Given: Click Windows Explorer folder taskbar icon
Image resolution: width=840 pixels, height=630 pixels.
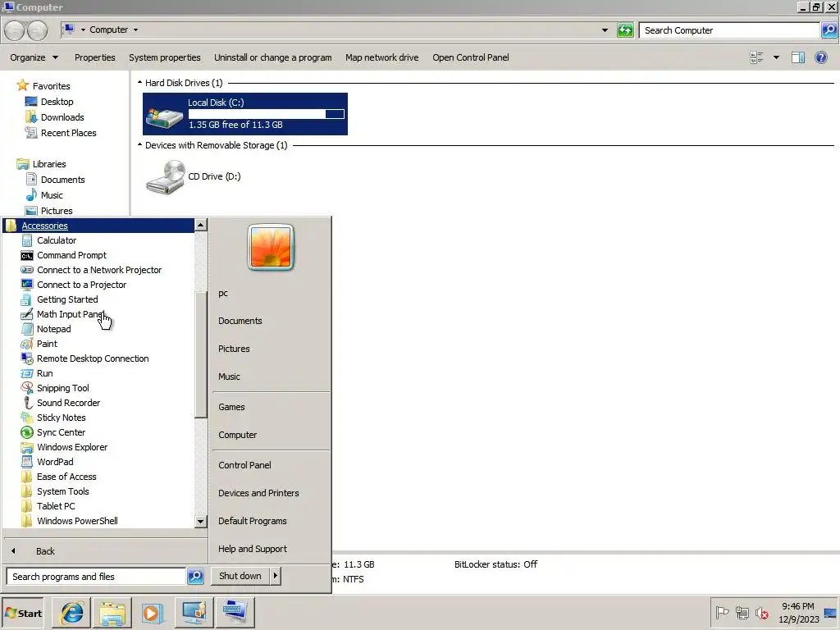Looking at the screenshot, I should (x=112, y=613).
